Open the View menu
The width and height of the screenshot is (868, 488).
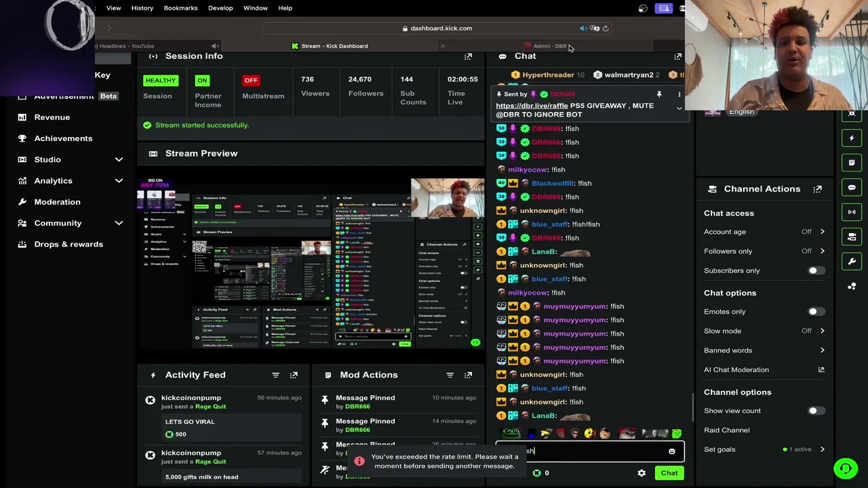[x=113, y=8]
